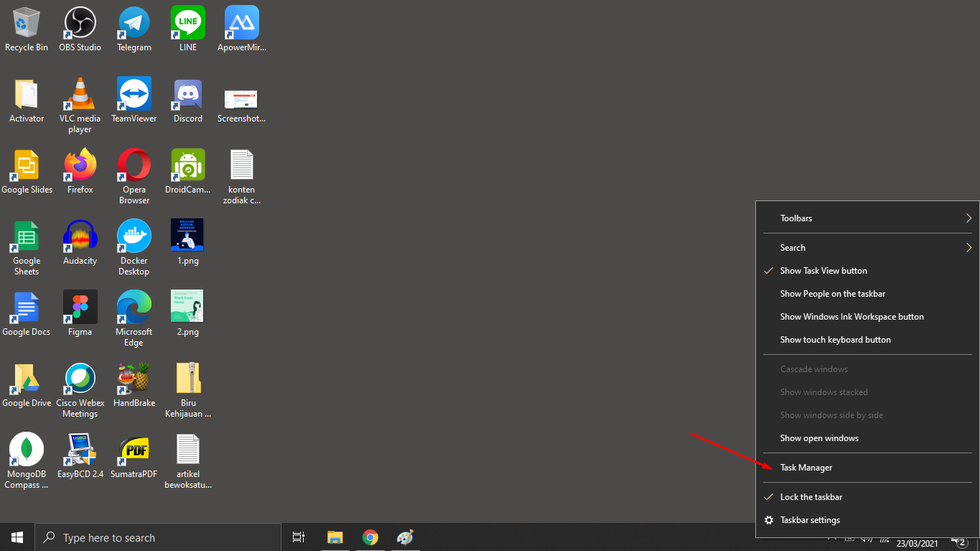Select the Biru Kehijauan zip archive
This screenshot has width=980, height=551.
(188, 389)
